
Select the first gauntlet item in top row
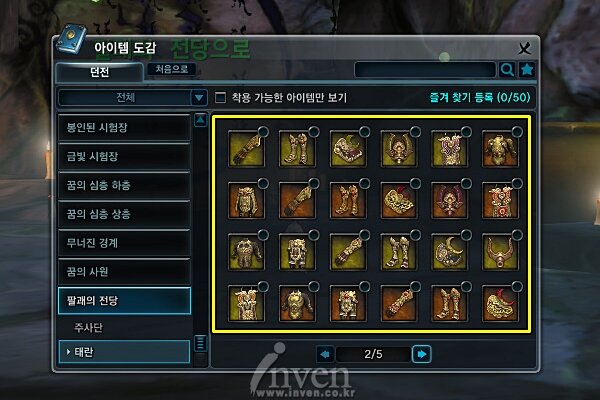pos(246,148)
